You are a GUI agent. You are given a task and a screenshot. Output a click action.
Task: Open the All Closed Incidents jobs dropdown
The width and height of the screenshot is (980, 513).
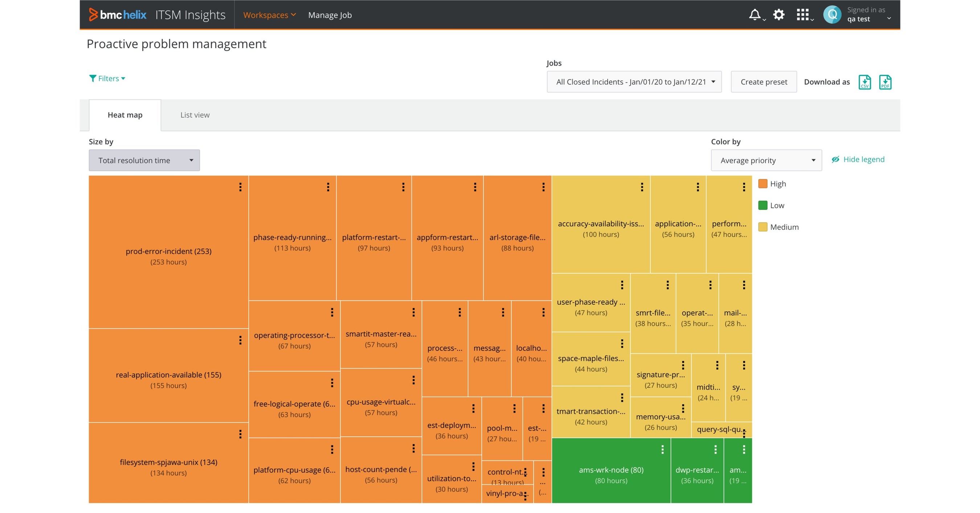coord(633,81)
